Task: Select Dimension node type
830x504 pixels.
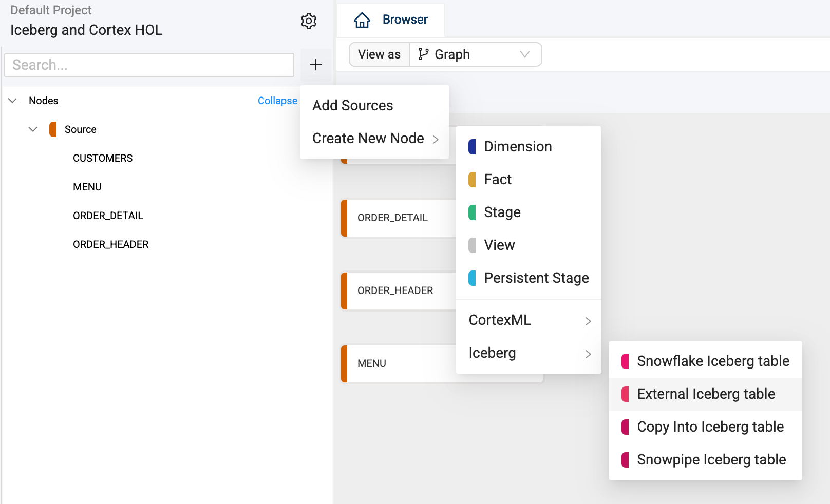Action: point(529,147)
